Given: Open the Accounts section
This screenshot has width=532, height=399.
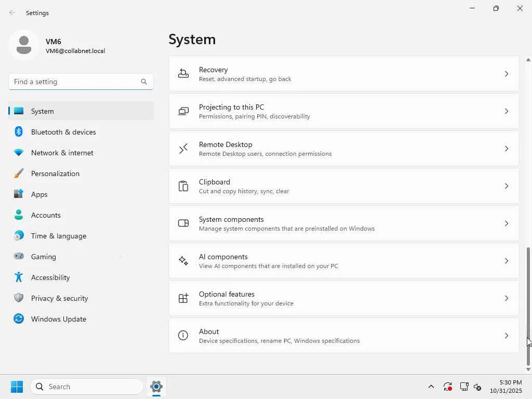Looking at the screenshot, I should point(81,215).
